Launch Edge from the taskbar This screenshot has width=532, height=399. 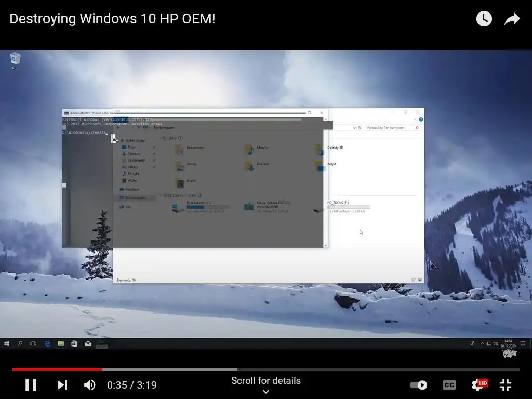[x=47, y=344]
